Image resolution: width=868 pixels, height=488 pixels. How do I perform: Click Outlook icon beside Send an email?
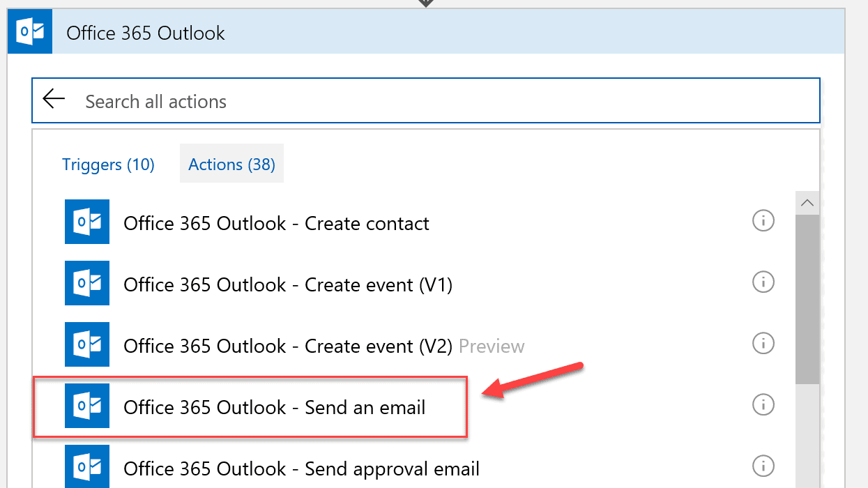(87, 406)
